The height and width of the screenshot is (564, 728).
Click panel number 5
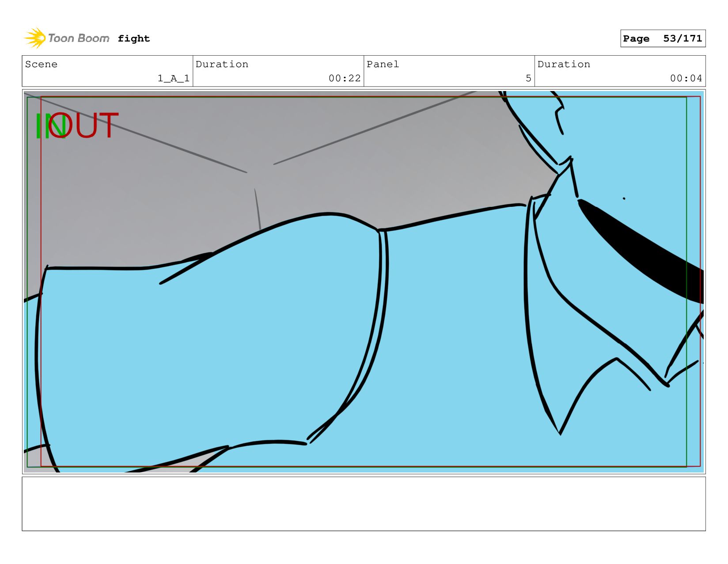coord(528,78)
